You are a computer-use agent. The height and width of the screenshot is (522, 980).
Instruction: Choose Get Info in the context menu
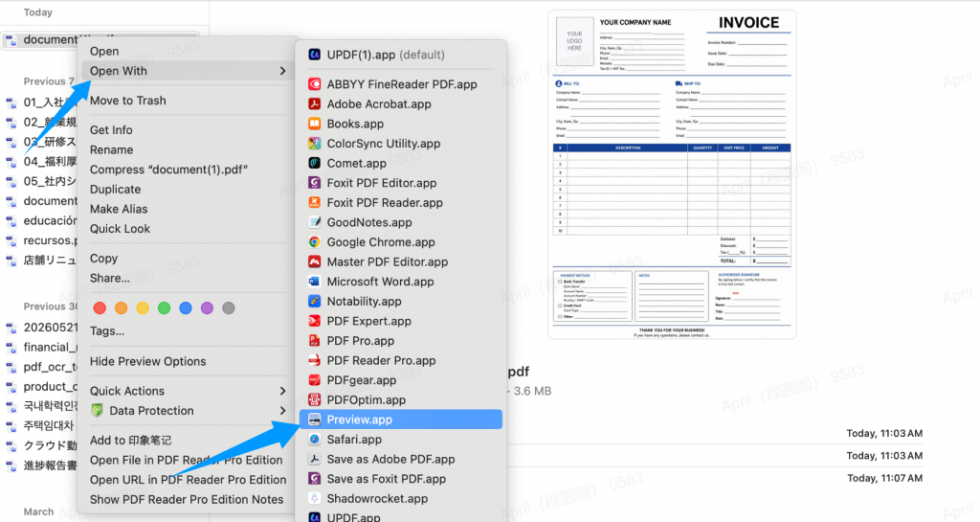pyautogui.click(x=111, y=130)
